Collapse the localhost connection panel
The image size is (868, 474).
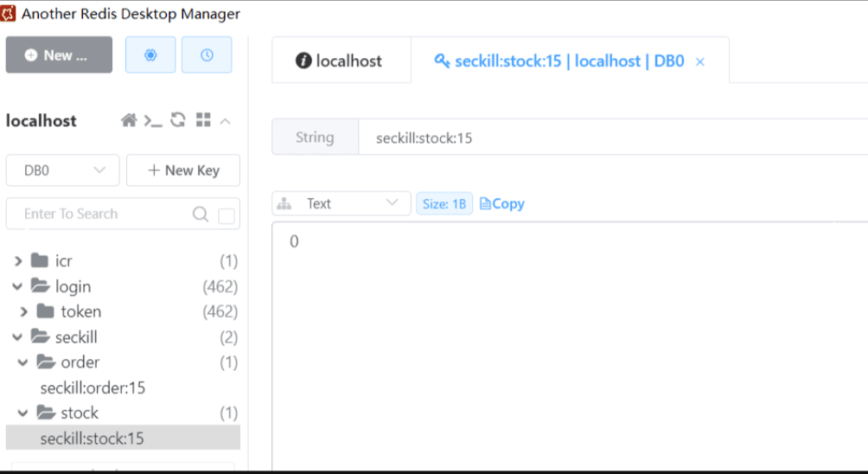tap(226, 121)
